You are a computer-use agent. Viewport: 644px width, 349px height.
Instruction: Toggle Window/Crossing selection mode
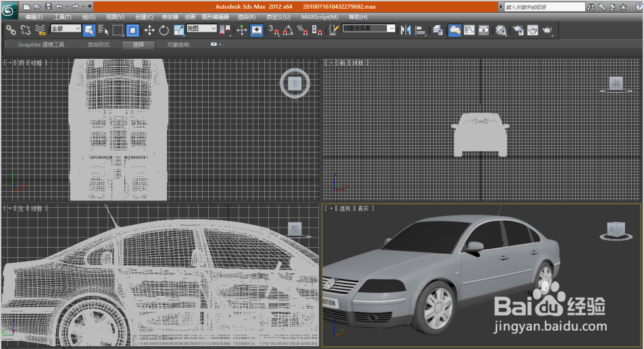pyautogui.click(x=133, y=30)
